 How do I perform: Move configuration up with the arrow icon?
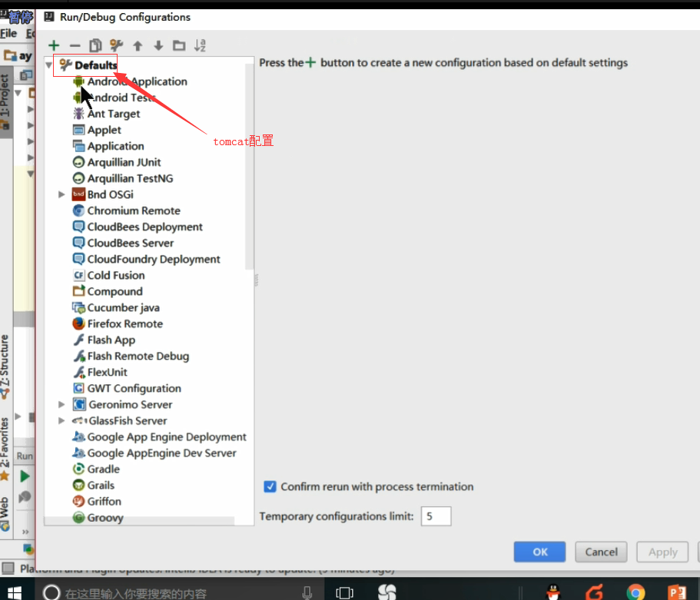(138, 45)
